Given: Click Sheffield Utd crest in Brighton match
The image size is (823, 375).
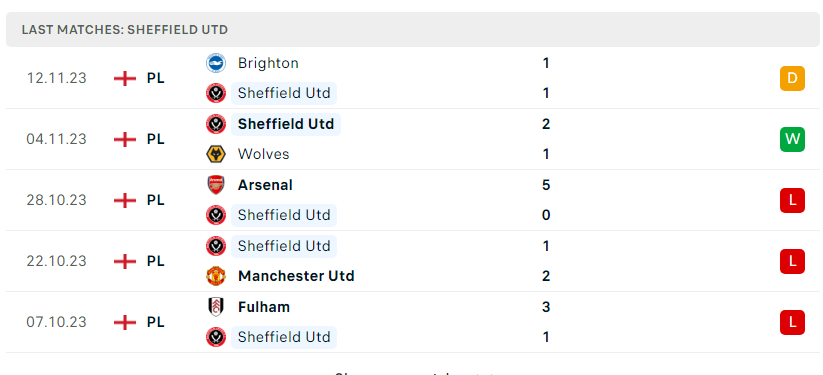Looking at the screenshot, I should pyautogui.click(x=216, y=93).
